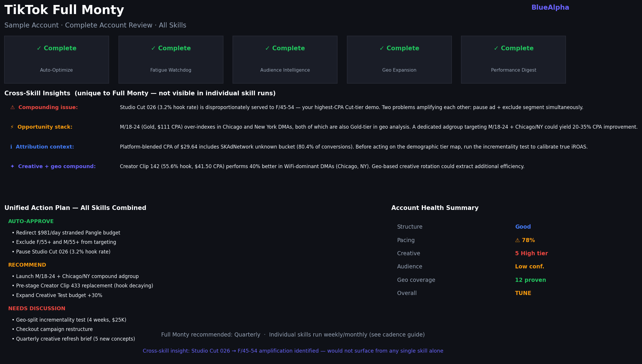Click 'Geo-split incrementality test (4 weeks, $25K)'
The width and height of the screenshot is (642, 364).
point(69,320)
